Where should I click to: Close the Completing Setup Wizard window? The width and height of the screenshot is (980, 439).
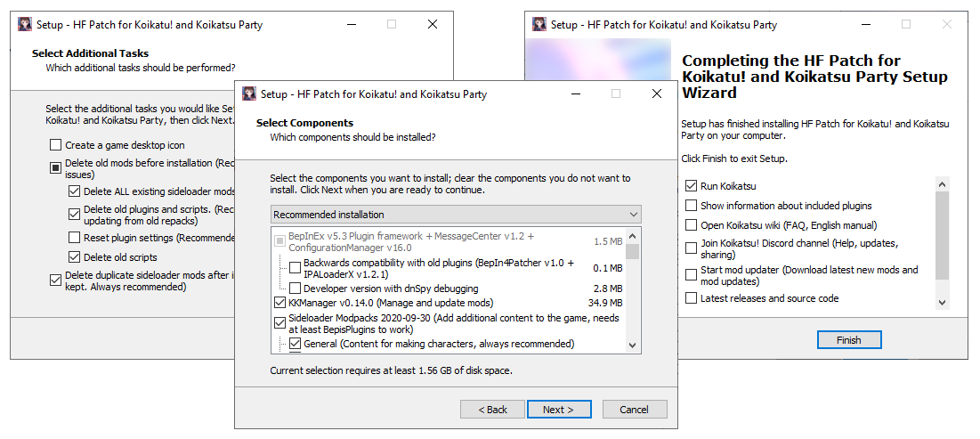tap(947, 24)
